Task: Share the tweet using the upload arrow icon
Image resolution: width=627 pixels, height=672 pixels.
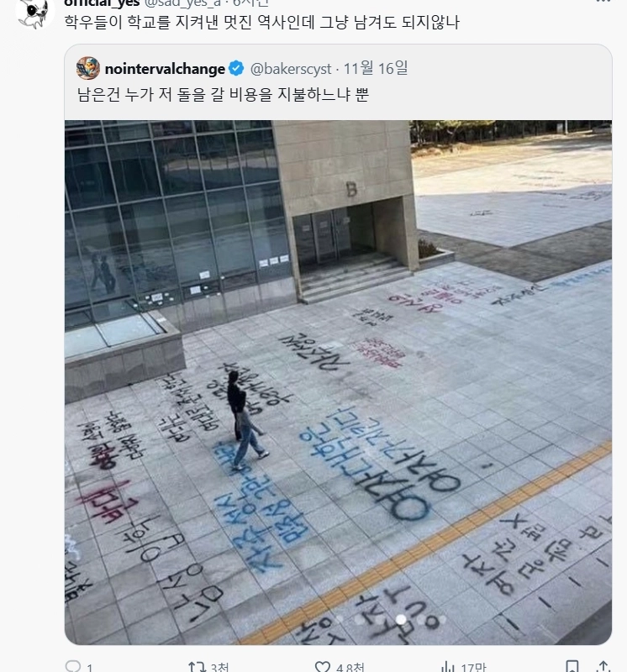Action: coord(603,667)
